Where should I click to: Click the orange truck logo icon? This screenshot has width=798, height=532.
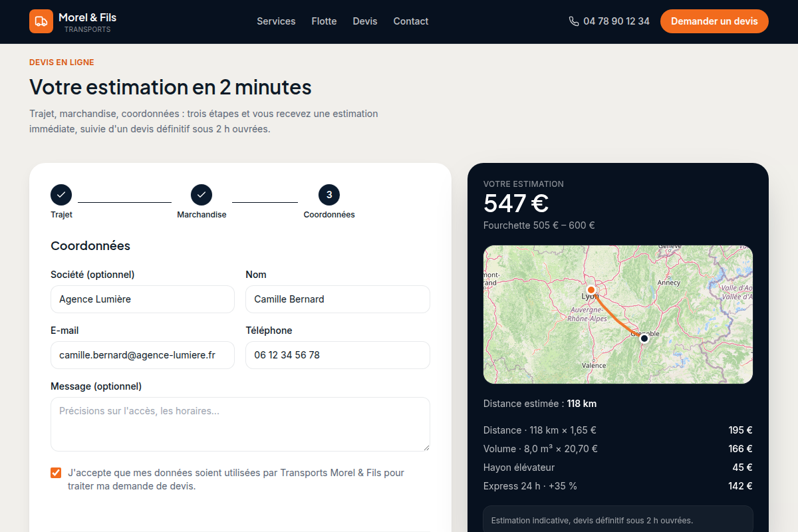coord(41,21)
